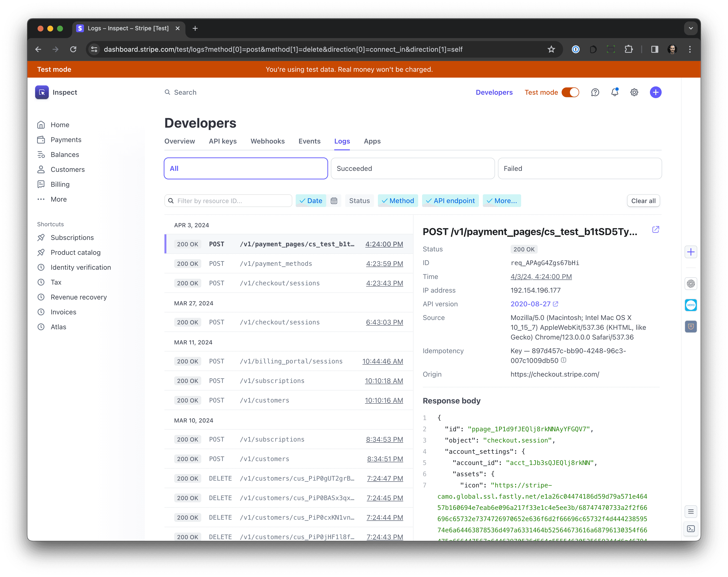Open notifications bell
This screenshot has height=577, width=728.
pyautogui.click(x=615, y=92)
